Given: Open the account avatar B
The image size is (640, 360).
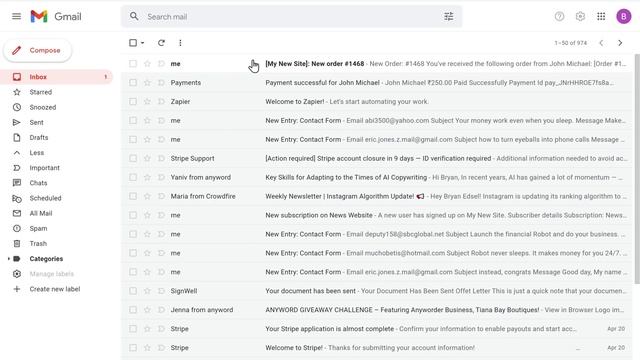Looking at the screenshot, I should coord(623,16).
